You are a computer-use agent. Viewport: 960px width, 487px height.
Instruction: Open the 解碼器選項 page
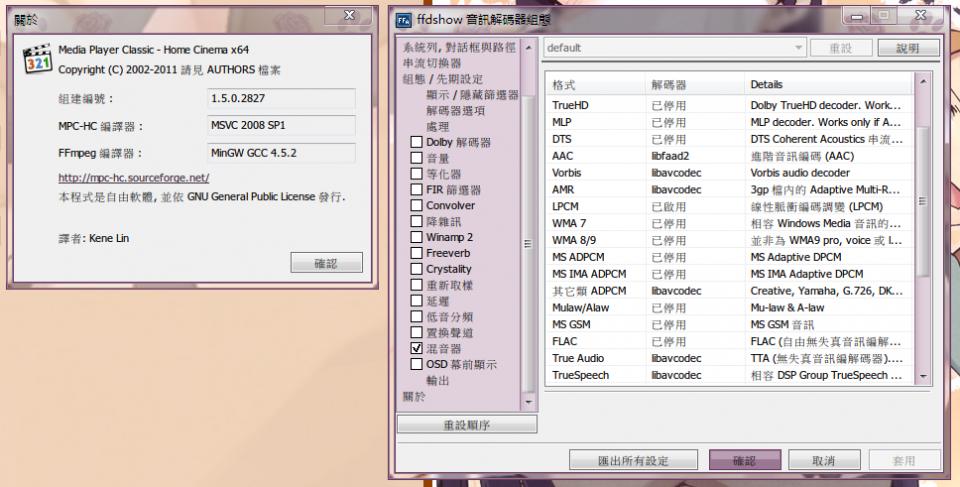tap(456, 111)
